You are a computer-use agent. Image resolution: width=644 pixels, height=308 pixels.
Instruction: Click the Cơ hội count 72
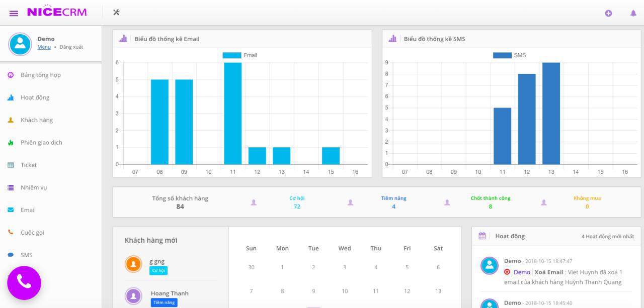click(x=297, y=207)
